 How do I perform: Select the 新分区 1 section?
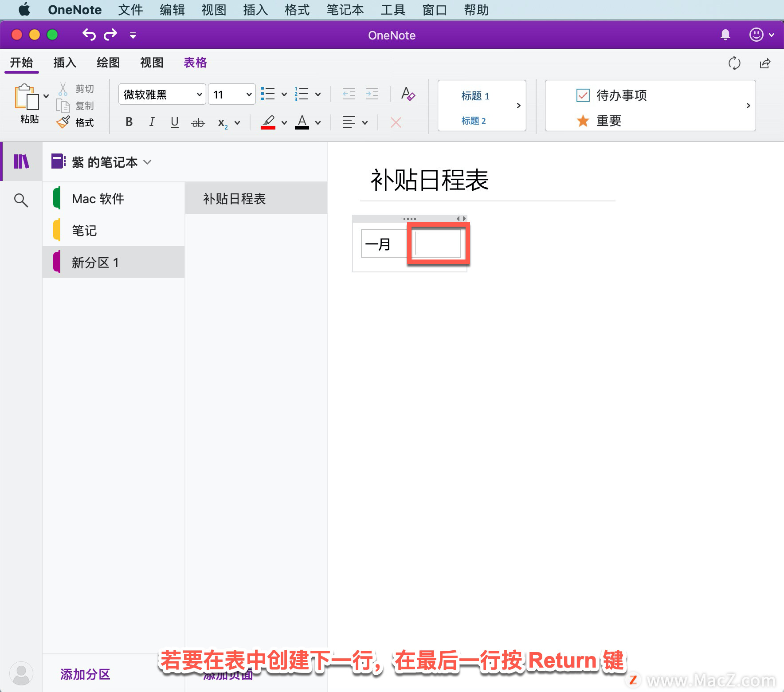(x=114, y=262)
